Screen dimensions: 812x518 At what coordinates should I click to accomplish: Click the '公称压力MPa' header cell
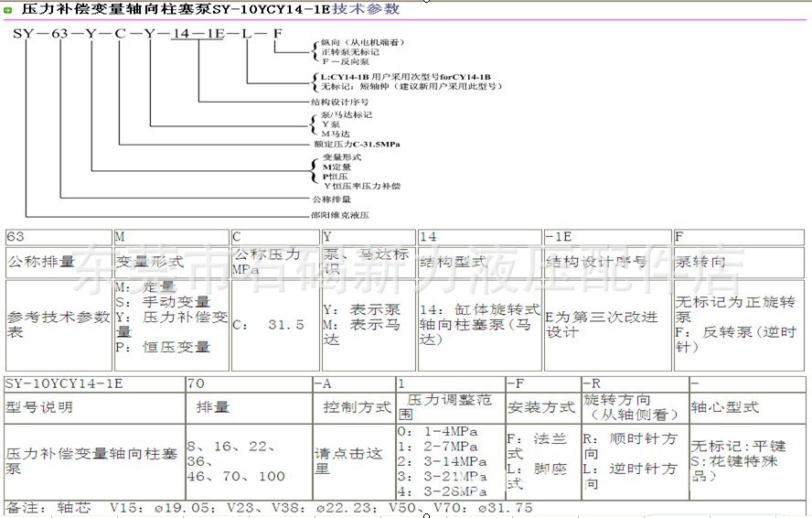click(275, 262)
